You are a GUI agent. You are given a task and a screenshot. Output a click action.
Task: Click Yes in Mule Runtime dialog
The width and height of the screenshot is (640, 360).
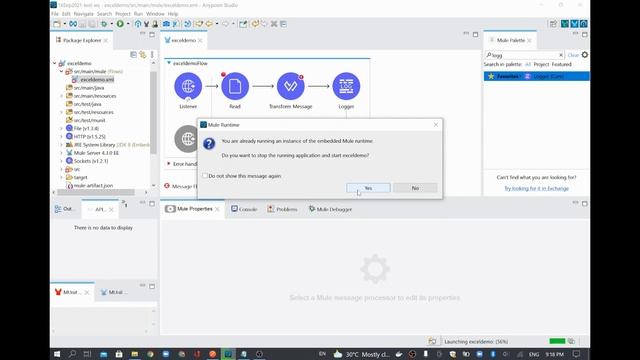(368, 188)
